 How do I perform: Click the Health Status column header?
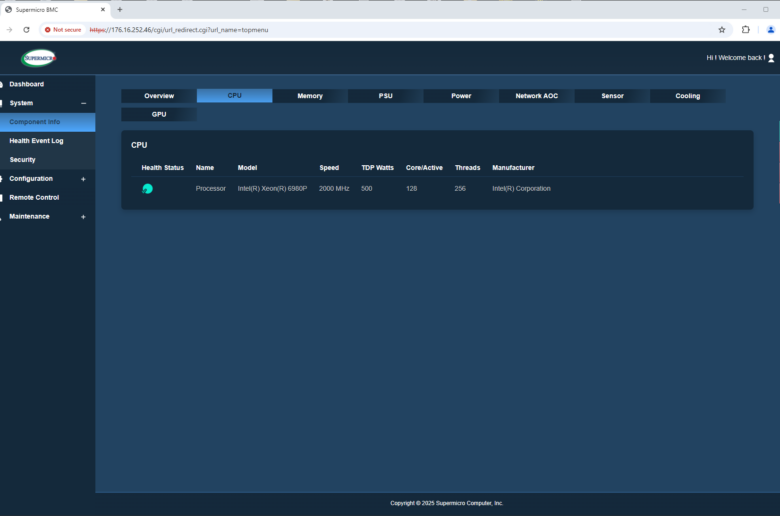pyautogui.click(x=162, y=168)
